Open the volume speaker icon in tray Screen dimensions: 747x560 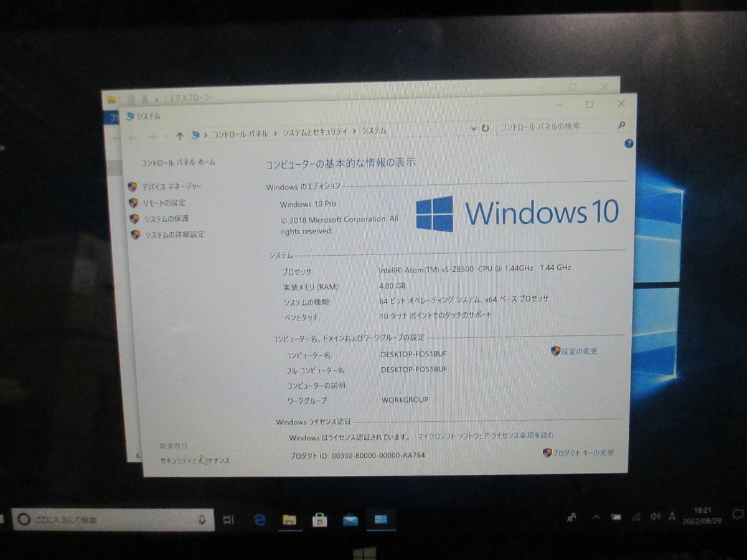pos(655,516)
